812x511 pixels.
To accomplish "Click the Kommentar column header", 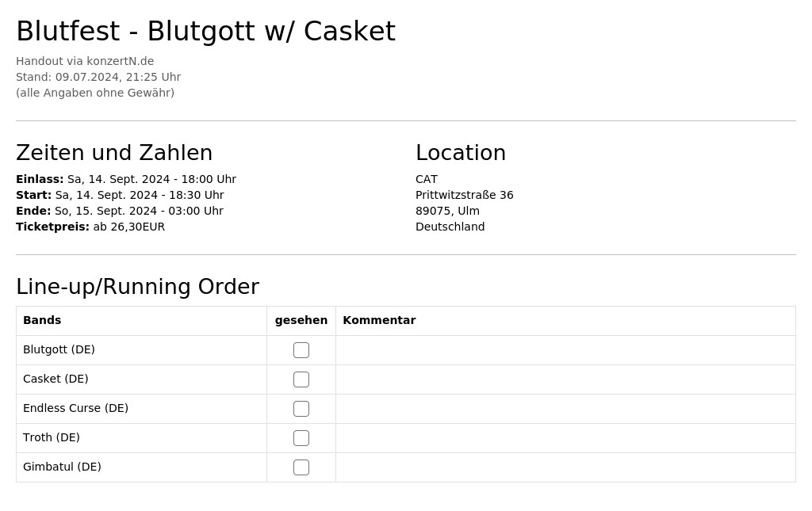I will (x=379, y=320).
